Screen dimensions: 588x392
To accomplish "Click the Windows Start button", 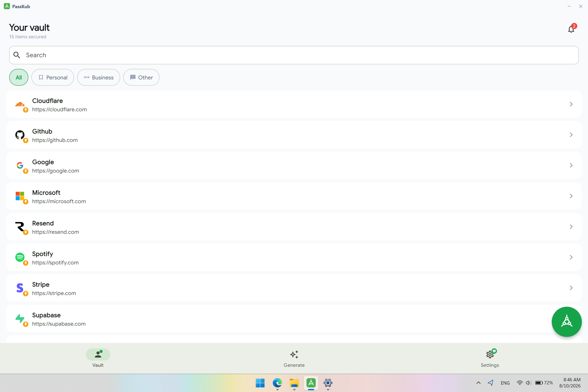I will click(260, 383).
